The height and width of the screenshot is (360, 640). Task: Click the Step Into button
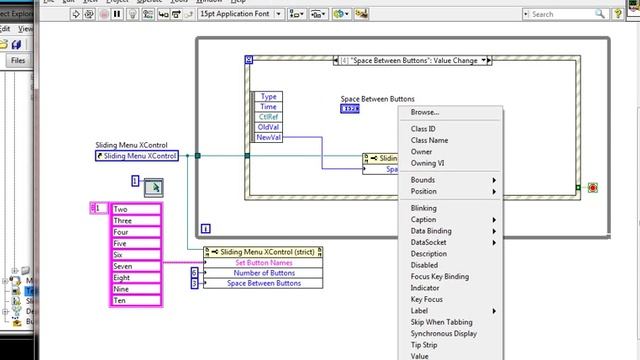pyautogui.click(x=163, y=14)
